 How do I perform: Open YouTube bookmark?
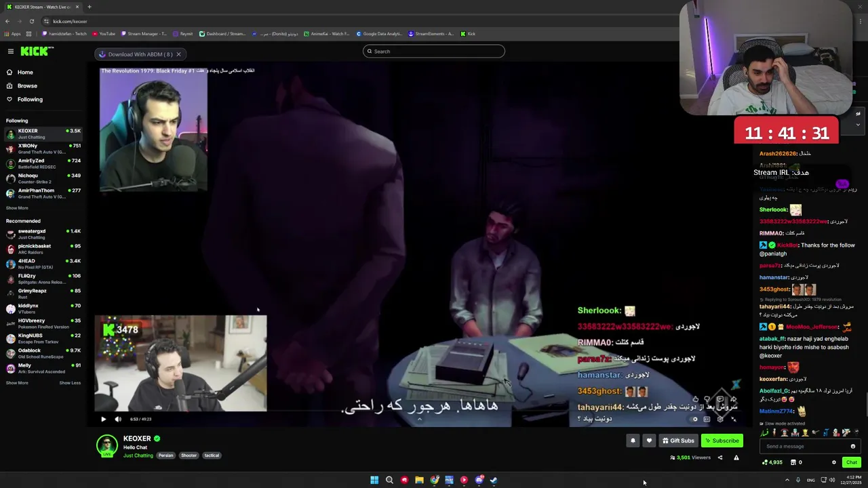(x=104, y=34)
